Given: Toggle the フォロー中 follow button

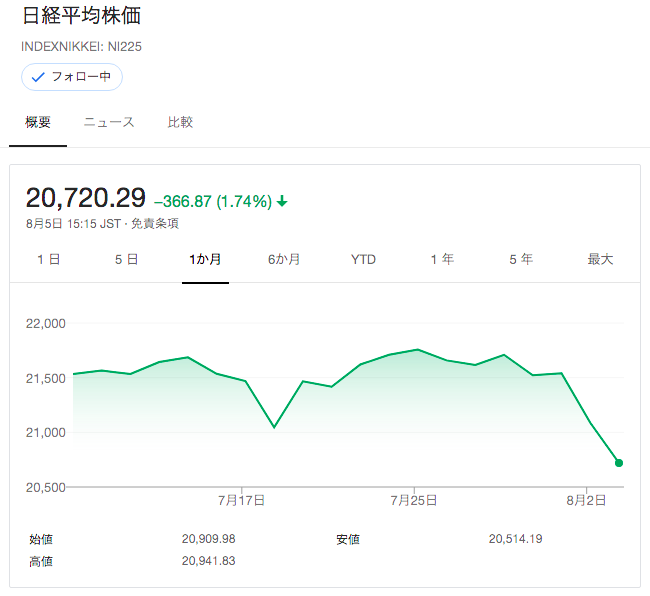Looking at the screenshot, I should (x=72, y=77).
